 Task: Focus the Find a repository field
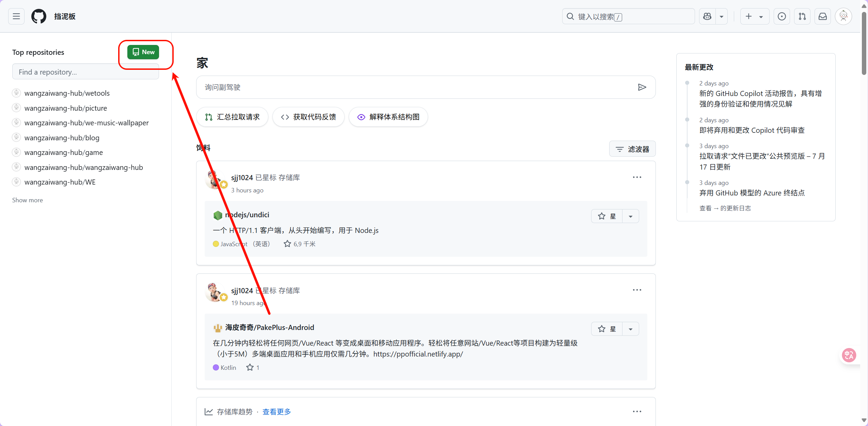(x=85, y=72)
